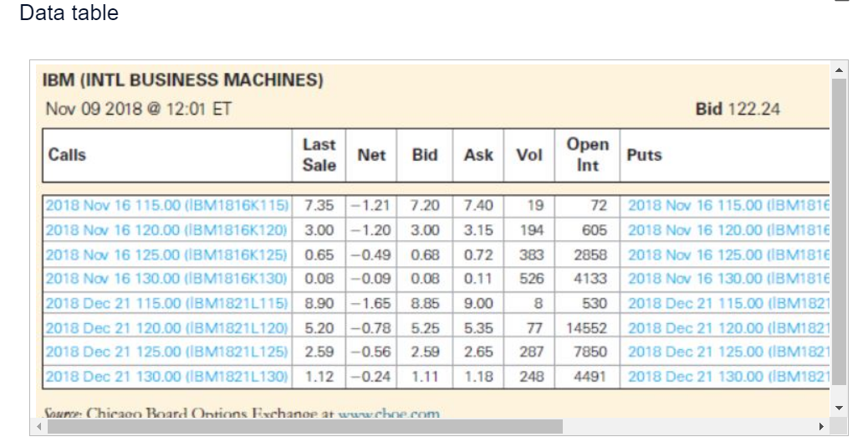The height and width of the screenshot is (442, 868).
Task: Select open interest value 530
Action: coord(594,304)
